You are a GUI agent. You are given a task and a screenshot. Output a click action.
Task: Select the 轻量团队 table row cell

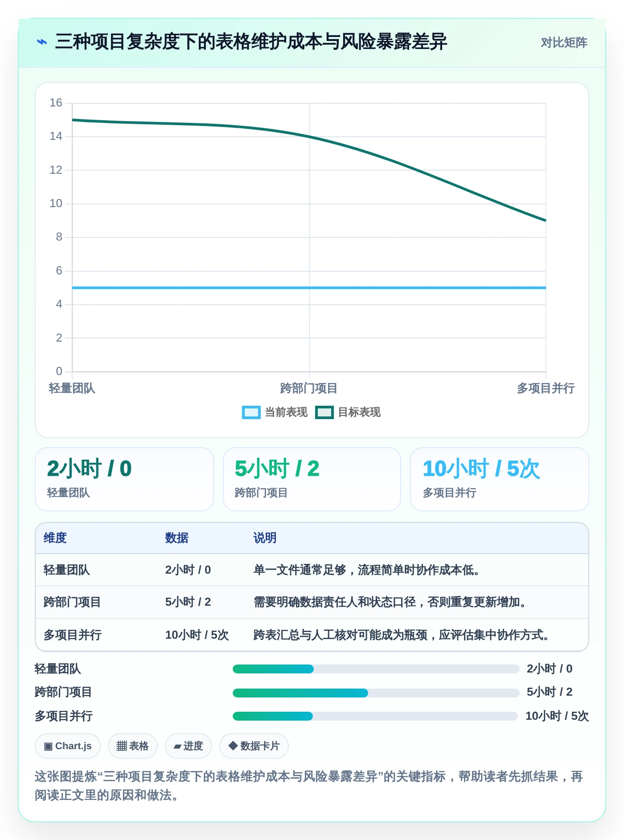pyautogui.click(x=67, y=570)
